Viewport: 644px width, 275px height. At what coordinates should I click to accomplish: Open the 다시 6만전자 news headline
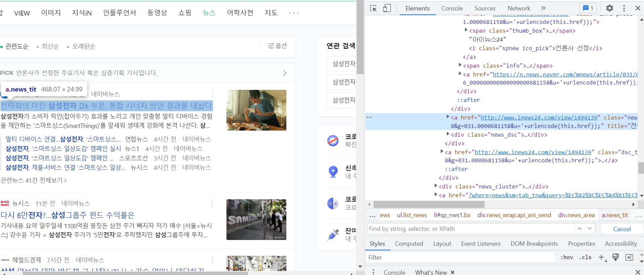click(x=67, y=215)
